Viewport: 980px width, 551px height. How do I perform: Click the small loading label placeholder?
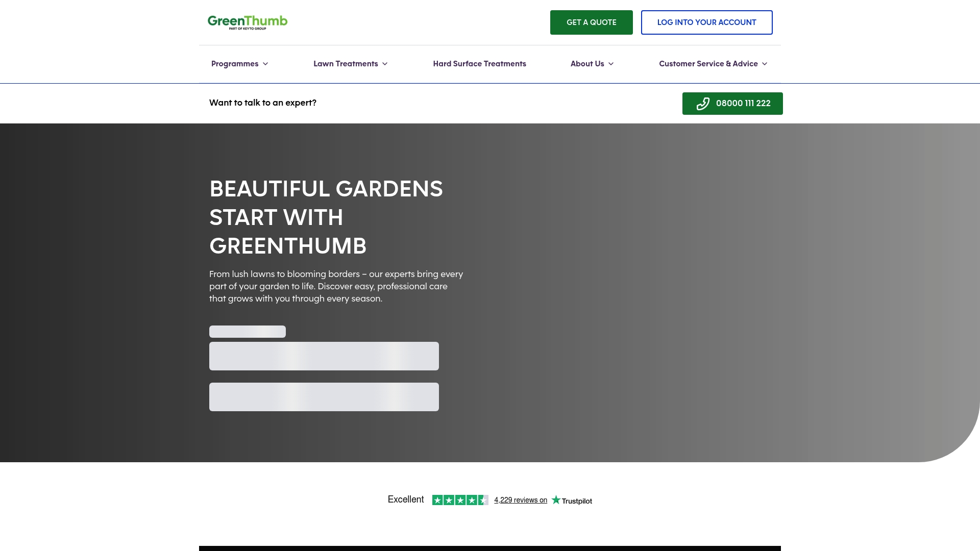tap(248, 332)
